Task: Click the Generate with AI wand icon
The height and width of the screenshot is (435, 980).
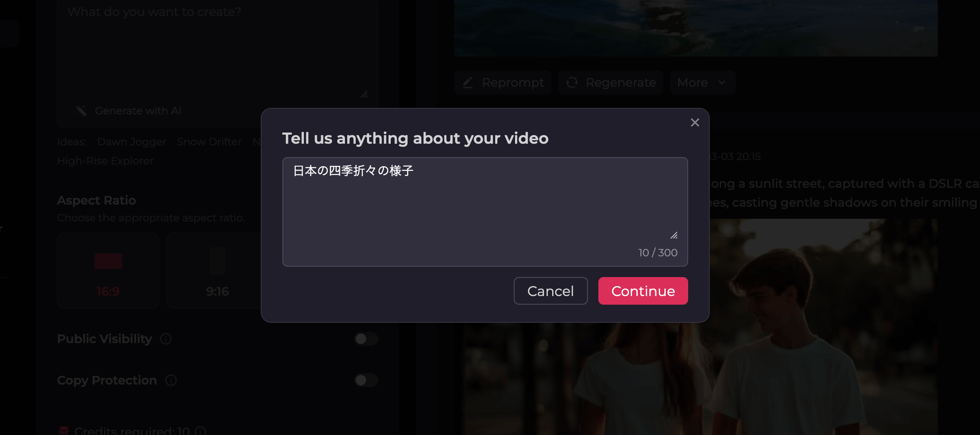Action: click(x=81, y=111)
